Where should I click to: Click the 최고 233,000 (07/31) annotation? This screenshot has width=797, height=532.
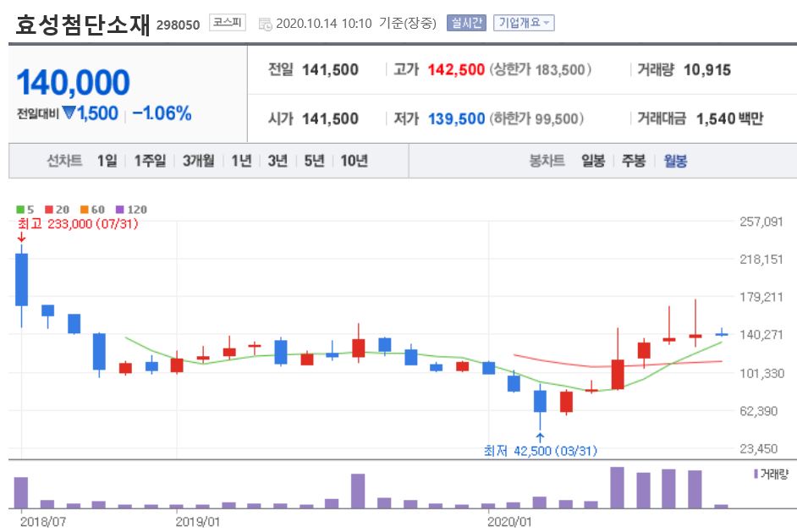pos(78,223)
